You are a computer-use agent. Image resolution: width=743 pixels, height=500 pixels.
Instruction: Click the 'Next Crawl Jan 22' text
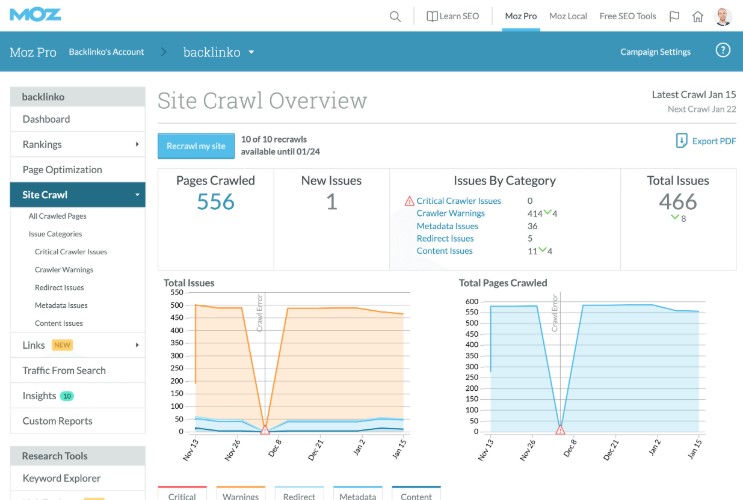(702, 109)
